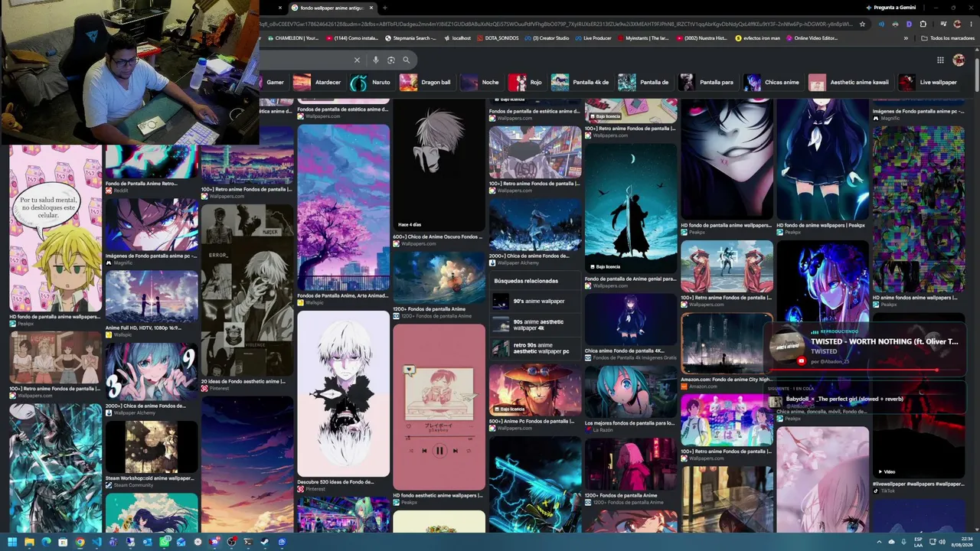Show hidden system tray icons
Screen dimensions: 980x551
(x=878, y=542)
